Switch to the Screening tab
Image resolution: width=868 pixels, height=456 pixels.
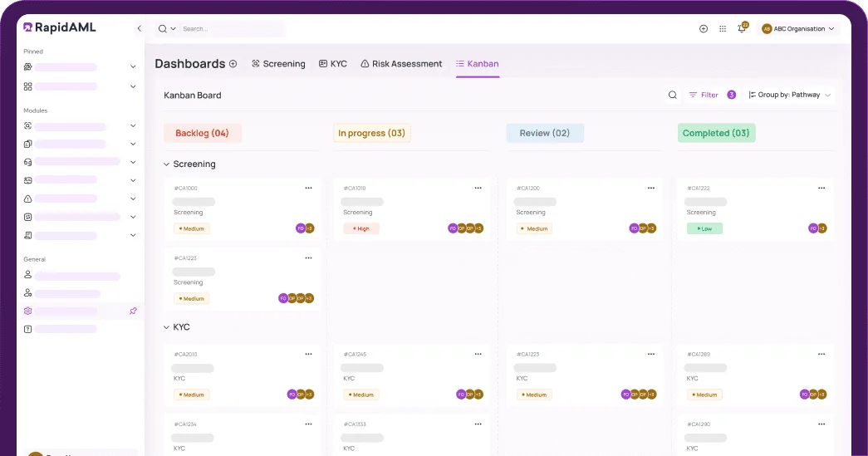click(278, 64)
